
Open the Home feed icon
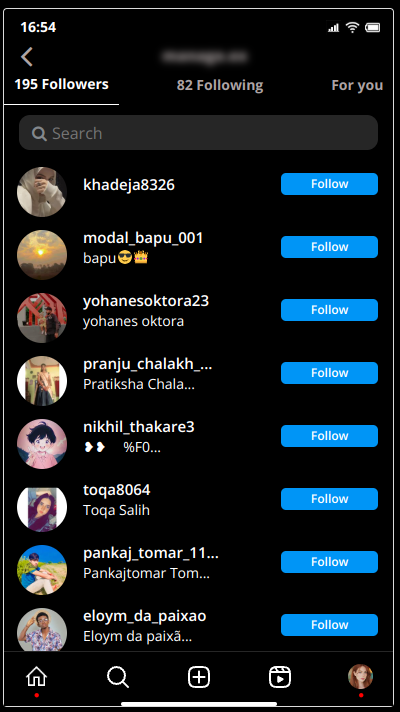36,677
